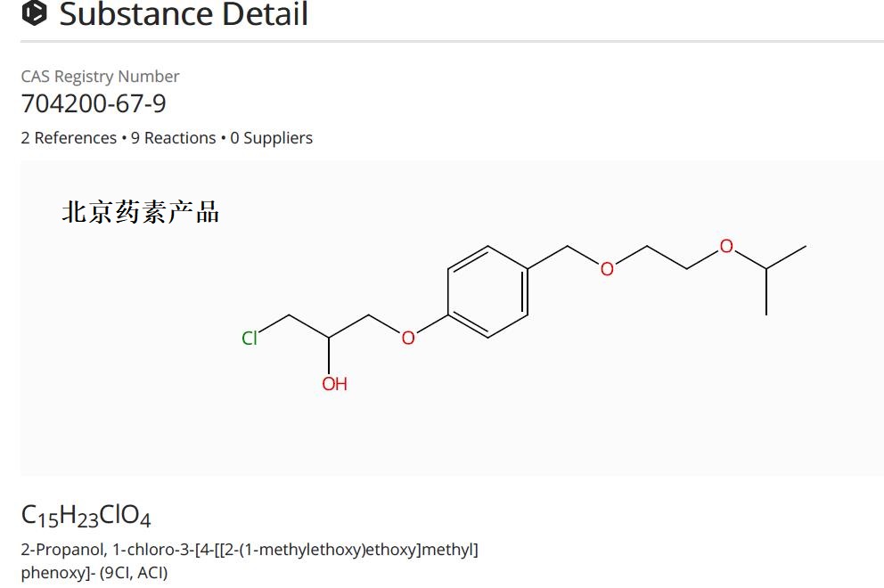Open the 0 Suppliers link
Image resolution: width=884 pixels, height=588 pixels.
pyautogui.click(x=271, y=138)
